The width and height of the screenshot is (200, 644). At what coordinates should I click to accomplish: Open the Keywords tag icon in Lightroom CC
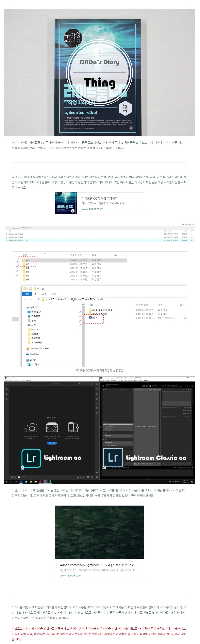point(97,473)
